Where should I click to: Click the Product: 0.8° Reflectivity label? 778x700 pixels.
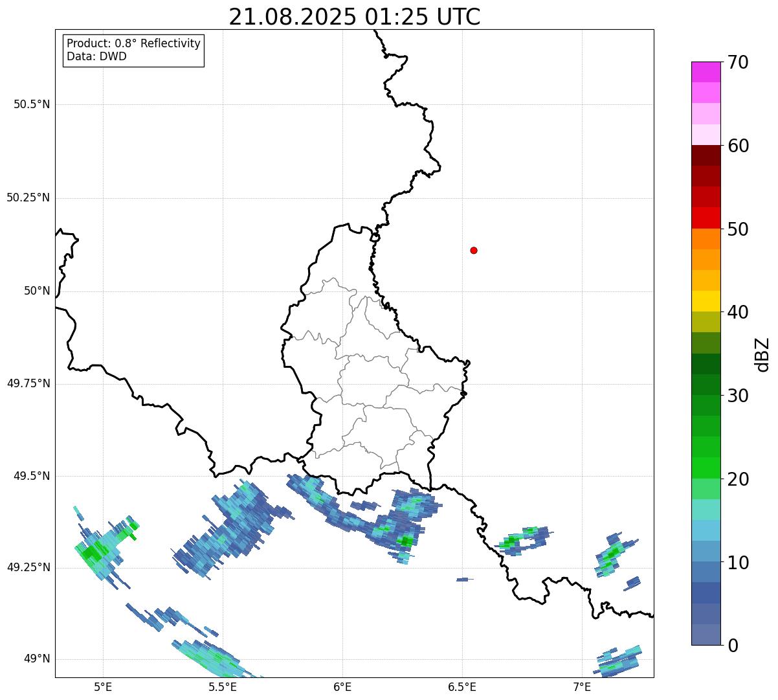tap(134, 43)
